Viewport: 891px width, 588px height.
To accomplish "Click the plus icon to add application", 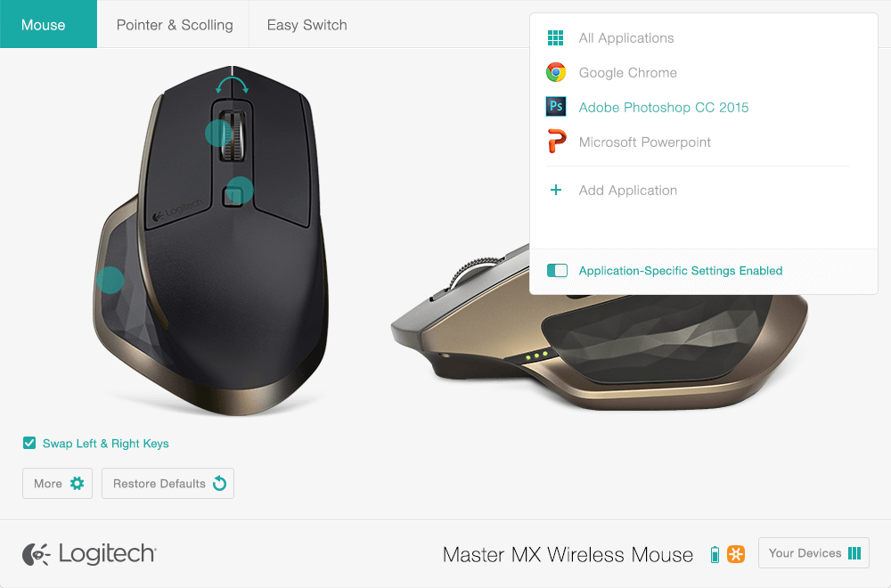I will [556, 190].
